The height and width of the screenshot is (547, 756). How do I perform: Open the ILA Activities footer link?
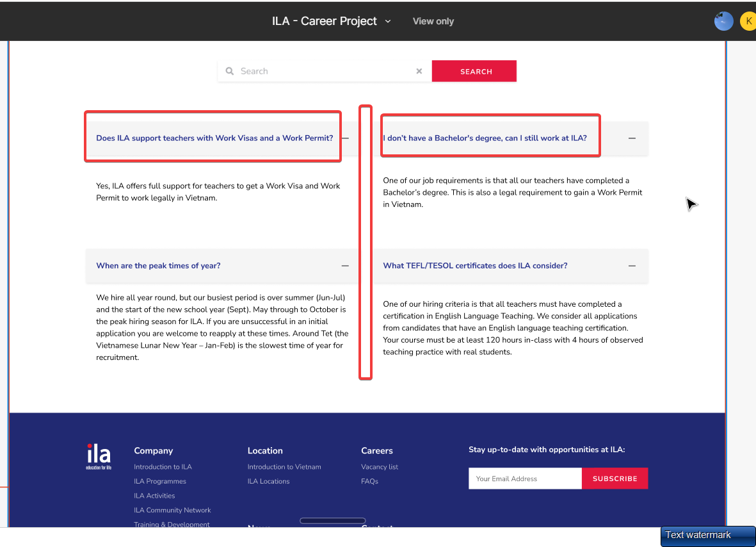tap(154, 496)
